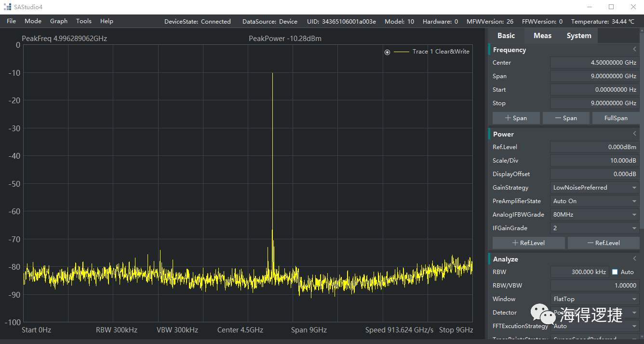The image size is (644, 344).
Task: Click the DeviceState Connected status text
Action: click(198, 22)
